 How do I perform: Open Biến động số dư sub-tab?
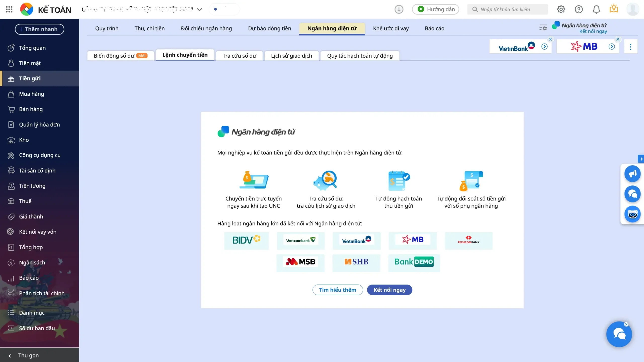(121, 56)
